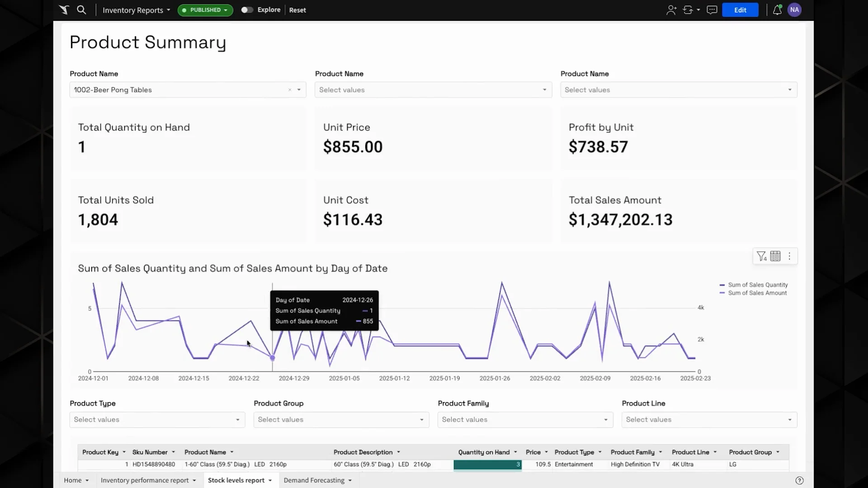Click the share users icon
868x488 pixels.
pyautogui.click(x=671, y=10)
